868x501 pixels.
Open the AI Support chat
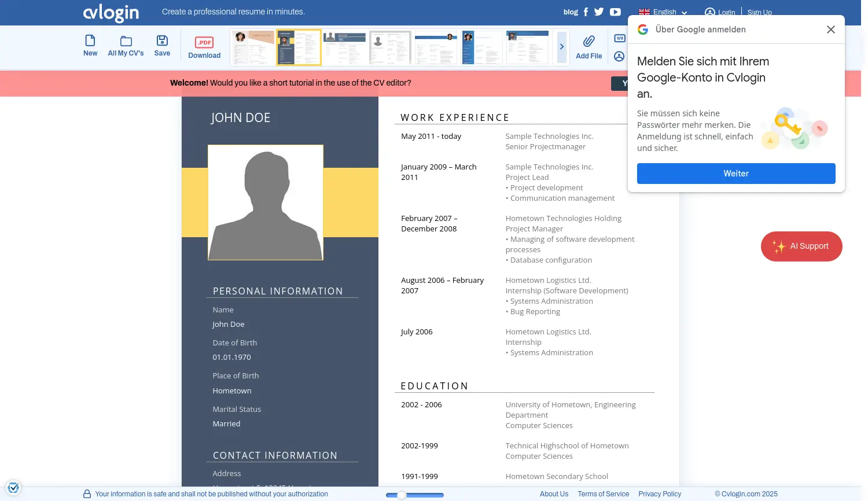click(801, 246)
